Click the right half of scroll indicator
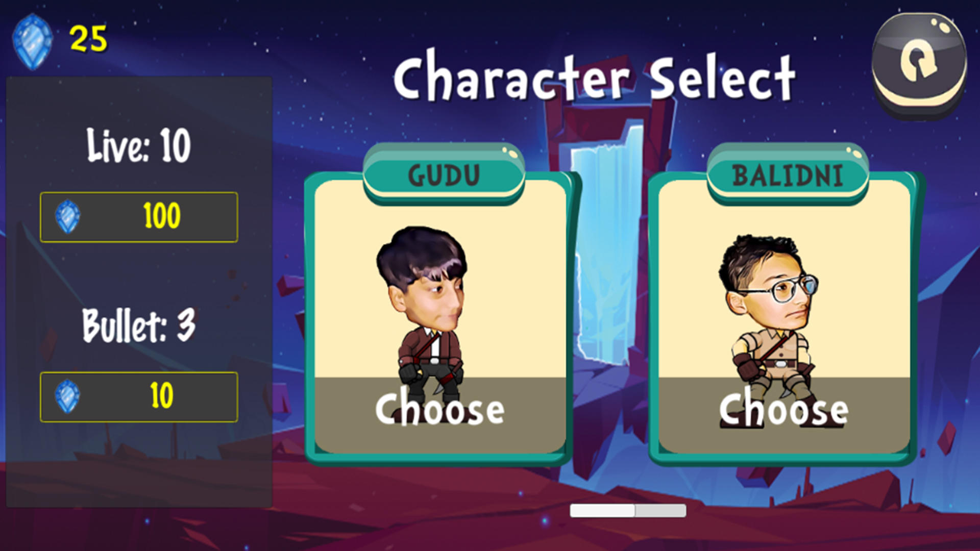 pos(660,510)
